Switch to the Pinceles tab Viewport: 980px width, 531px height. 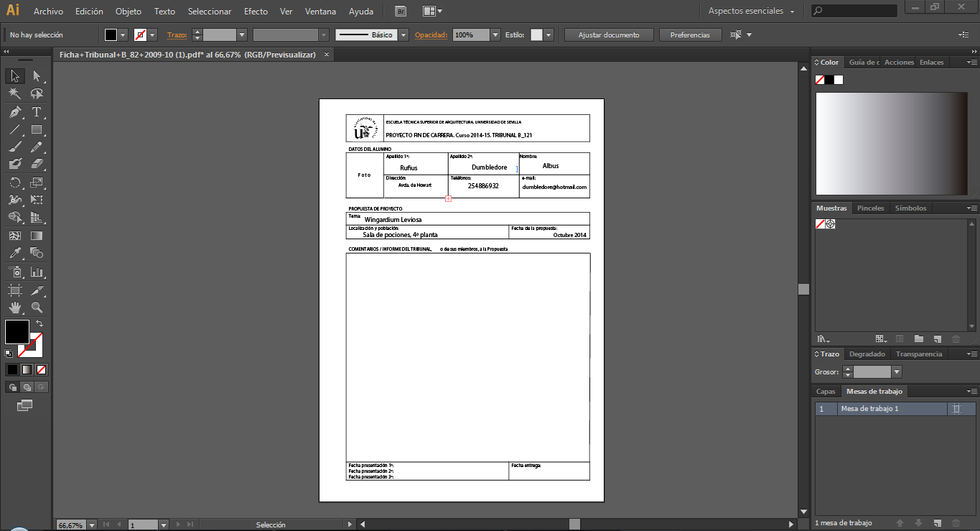click(870, 208)
